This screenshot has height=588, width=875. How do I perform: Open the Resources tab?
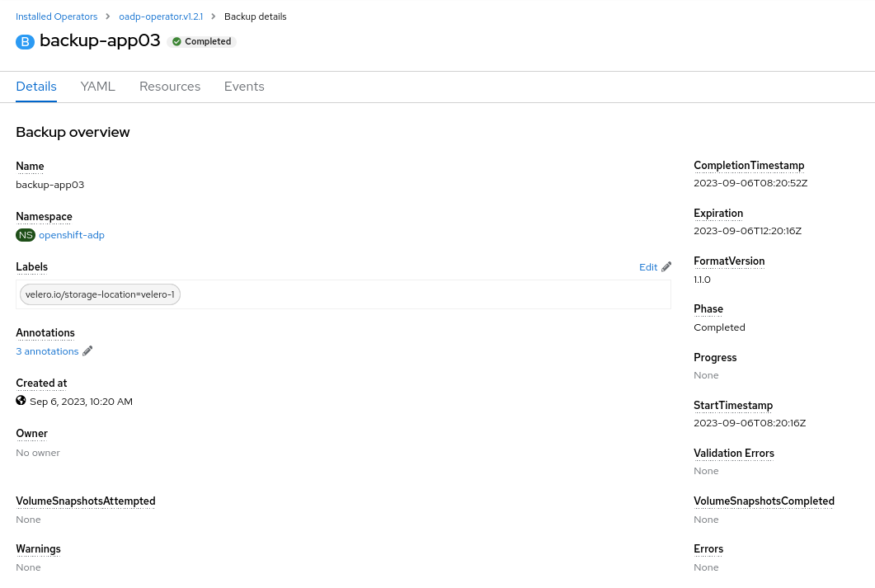(x=170, y=87)
